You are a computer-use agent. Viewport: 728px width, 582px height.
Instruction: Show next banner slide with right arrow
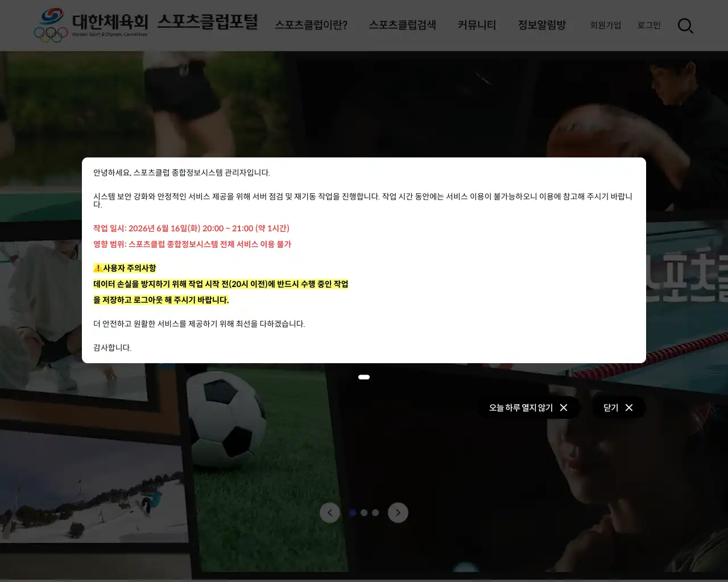[398, 513]
